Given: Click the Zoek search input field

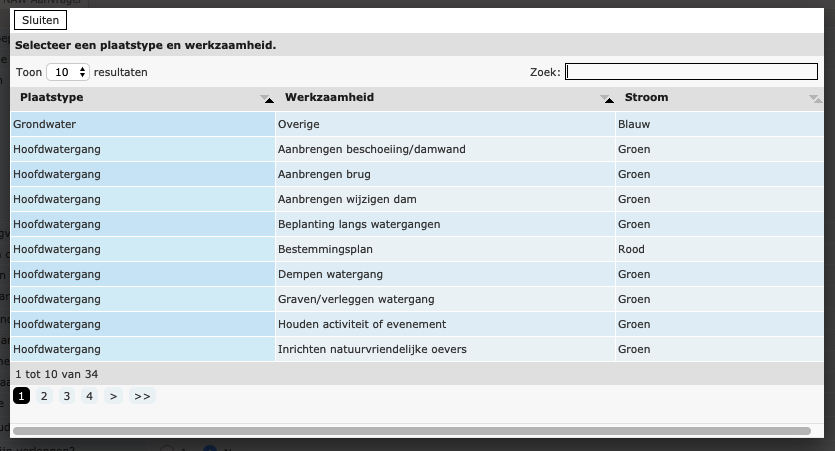Looking at the screenshot, I should pos(691,72).
